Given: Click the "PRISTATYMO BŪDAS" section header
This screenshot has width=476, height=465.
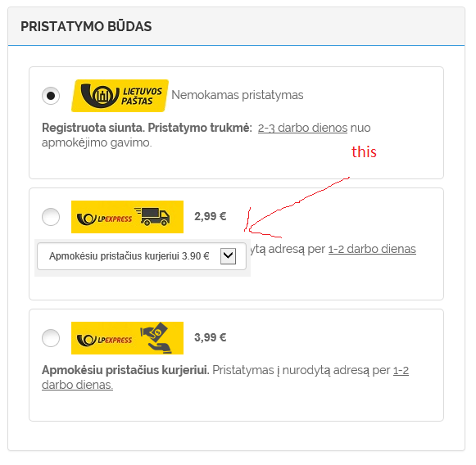Looking at the screenshot, I should point(86,26).
